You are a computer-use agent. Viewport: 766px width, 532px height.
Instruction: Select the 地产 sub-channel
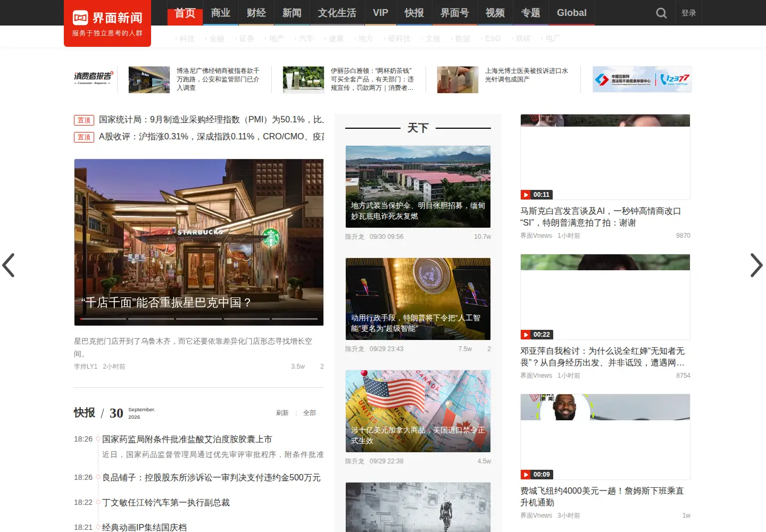276,38
